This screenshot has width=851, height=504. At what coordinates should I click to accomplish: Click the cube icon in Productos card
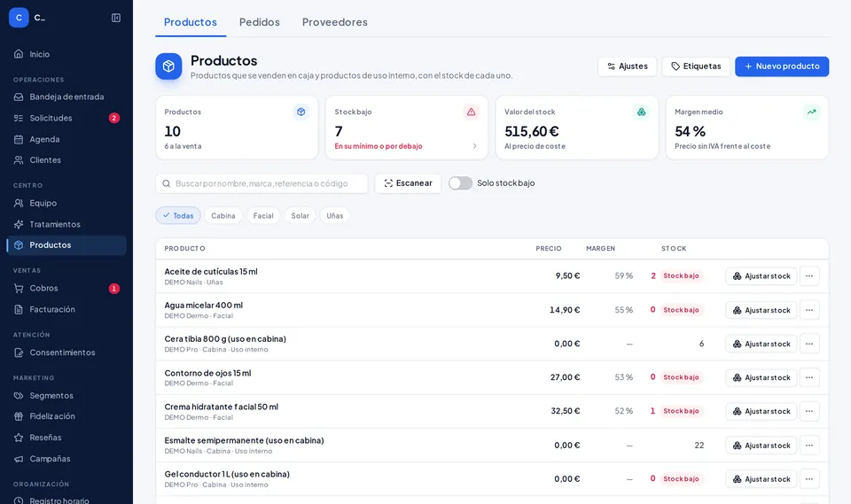pos(301,112)
